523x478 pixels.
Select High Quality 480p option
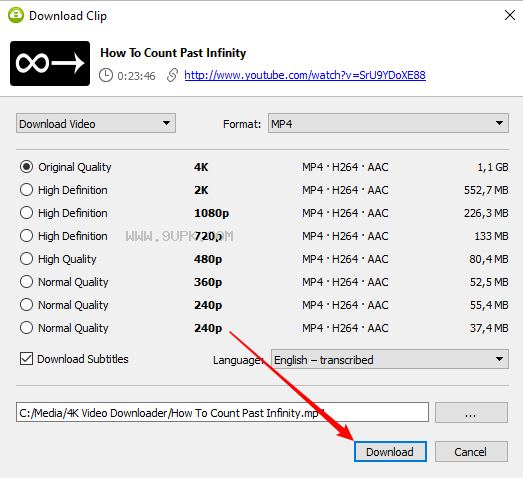tap(26, 259)
